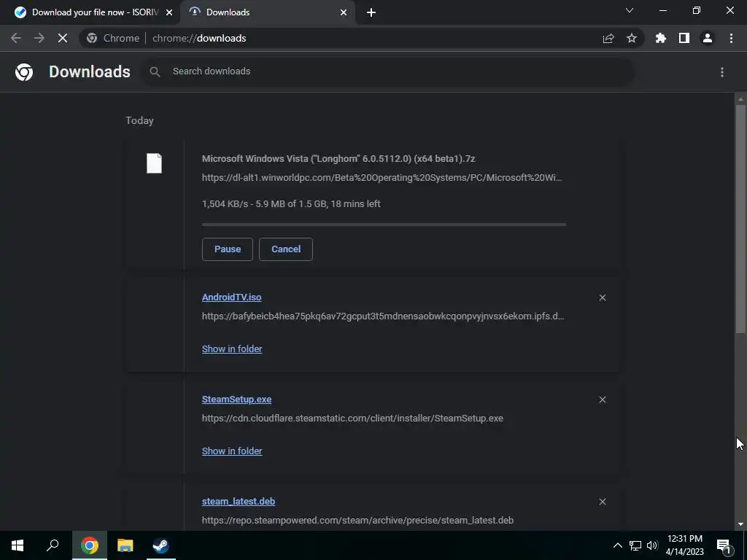
Task: Stop loading the page
Action: point(63,38)
